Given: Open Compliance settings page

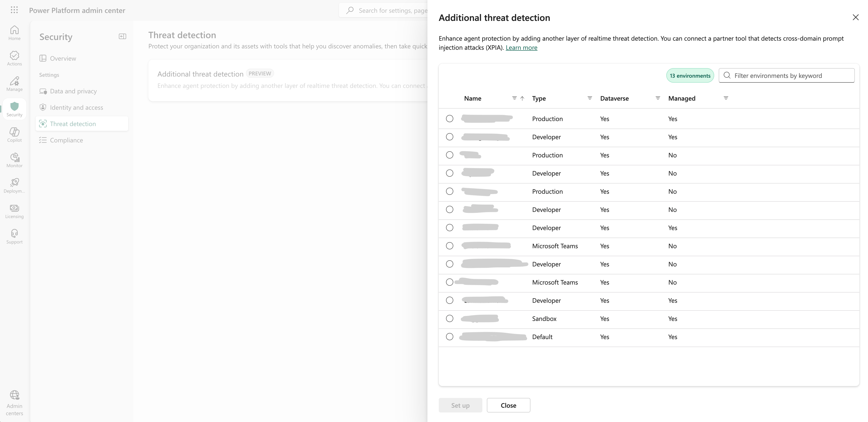Looking at the screenshot, I should (x=66, y=140).
